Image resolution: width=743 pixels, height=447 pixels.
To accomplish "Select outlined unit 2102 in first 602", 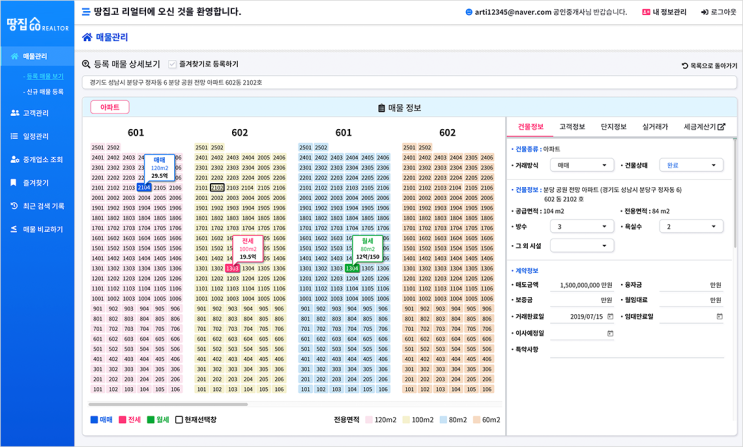I will pyautogui.click(x=217, y=188).
